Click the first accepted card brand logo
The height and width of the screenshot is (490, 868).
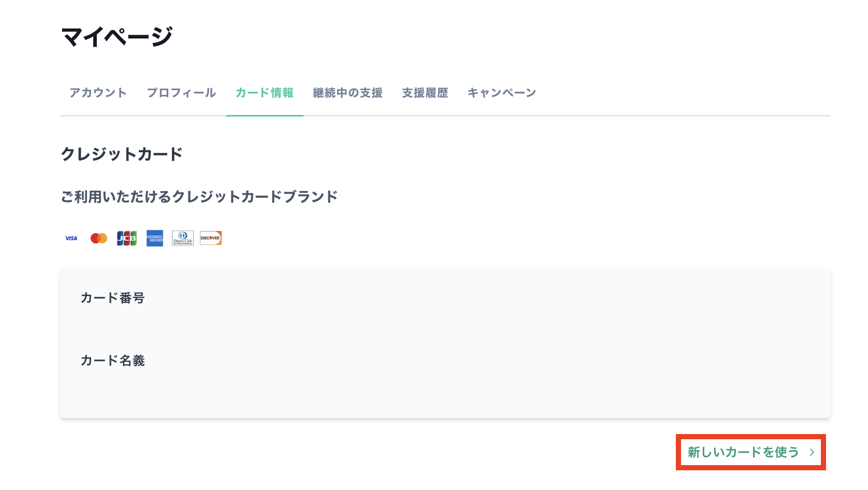(x=71, y=238)
